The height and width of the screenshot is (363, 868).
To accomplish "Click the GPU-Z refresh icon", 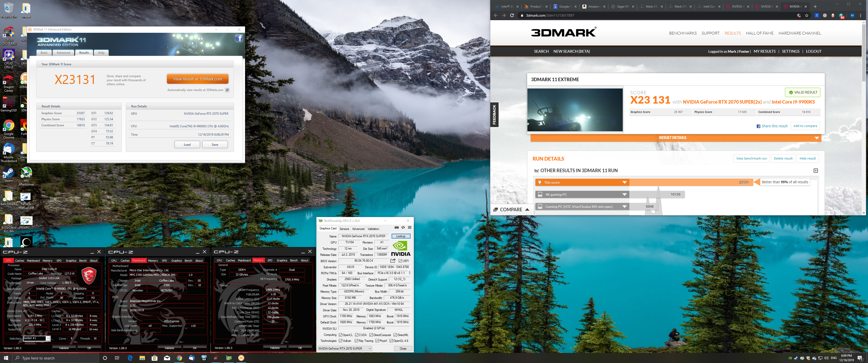I will click(403, 228).
